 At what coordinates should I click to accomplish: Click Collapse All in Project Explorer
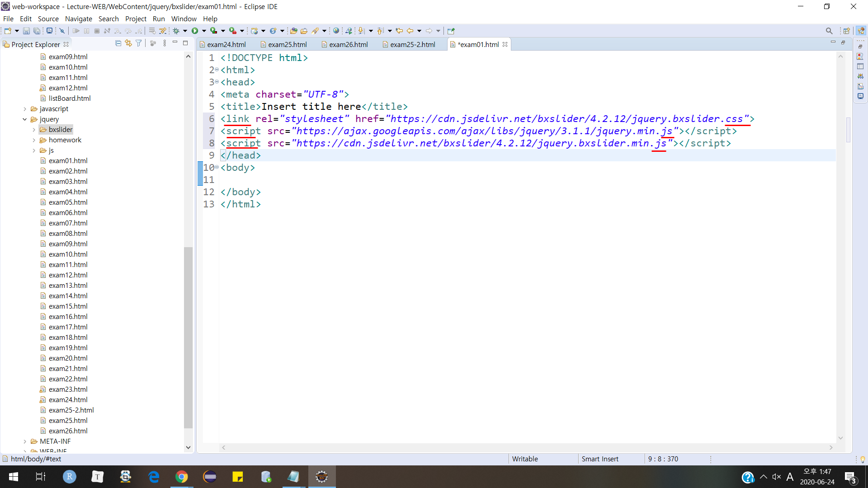point(118,43)
